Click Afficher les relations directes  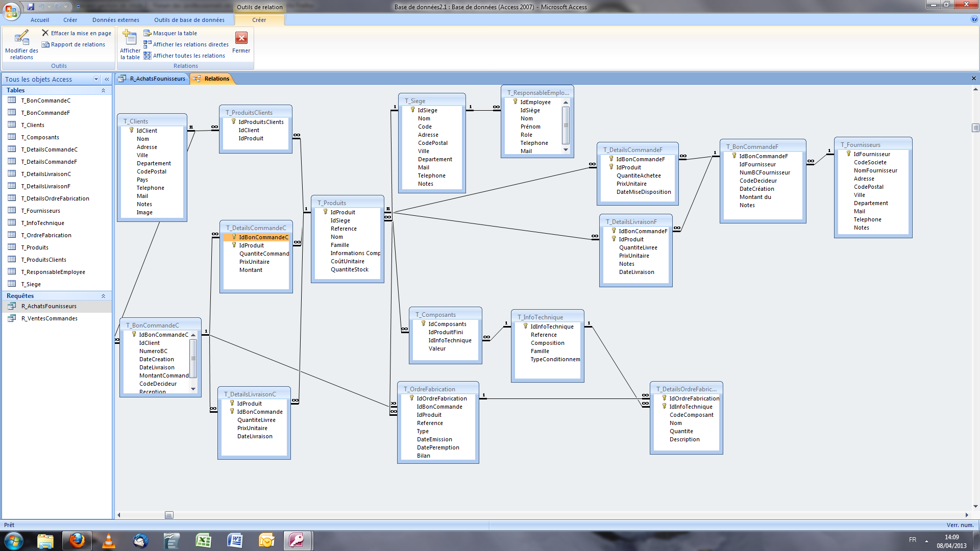click(x=186, y=44)
